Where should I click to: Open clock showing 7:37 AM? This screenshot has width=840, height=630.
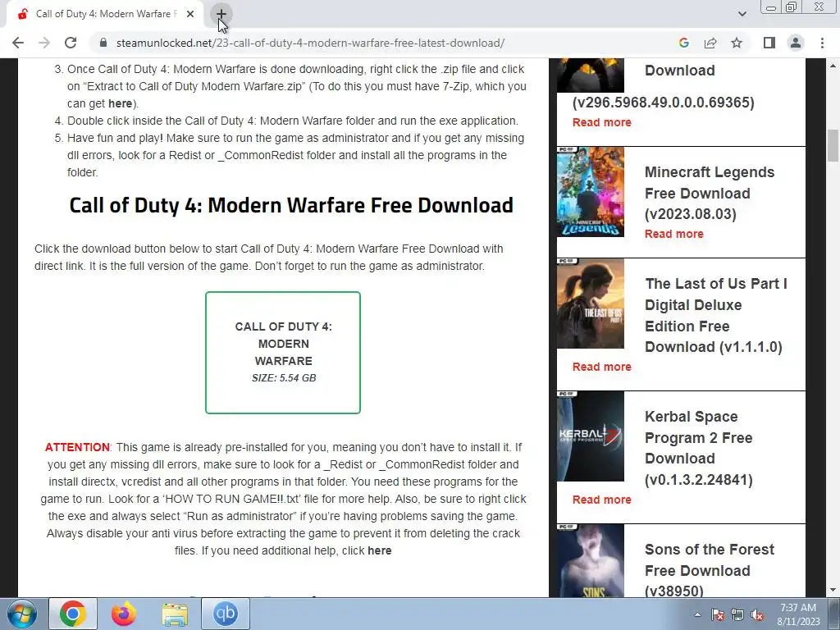click(x=798, y=614)
